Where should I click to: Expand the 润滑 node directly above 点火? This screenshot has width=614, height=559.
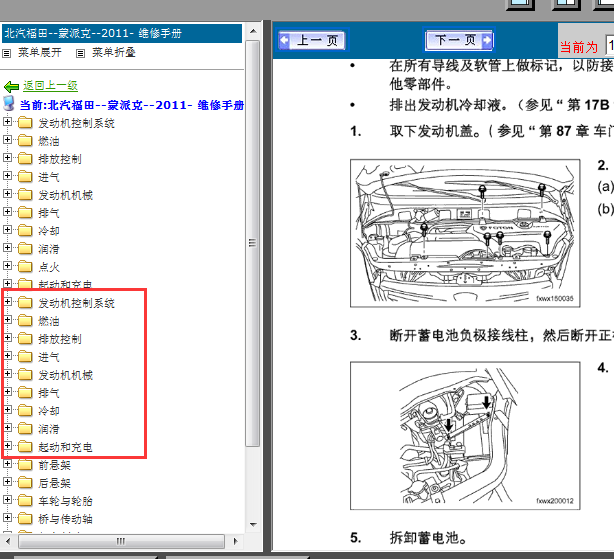(7, 247)
